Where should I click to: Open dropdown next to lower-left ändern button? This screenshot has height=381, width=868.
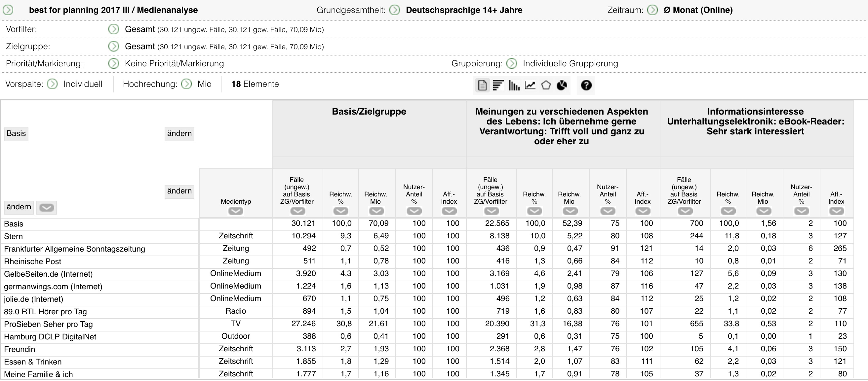47,208
